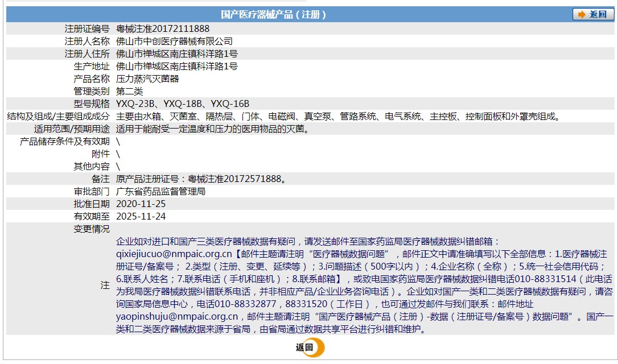Click the 管理类别 label
This screenshot has height=364, width=618.
coord(92,92)
